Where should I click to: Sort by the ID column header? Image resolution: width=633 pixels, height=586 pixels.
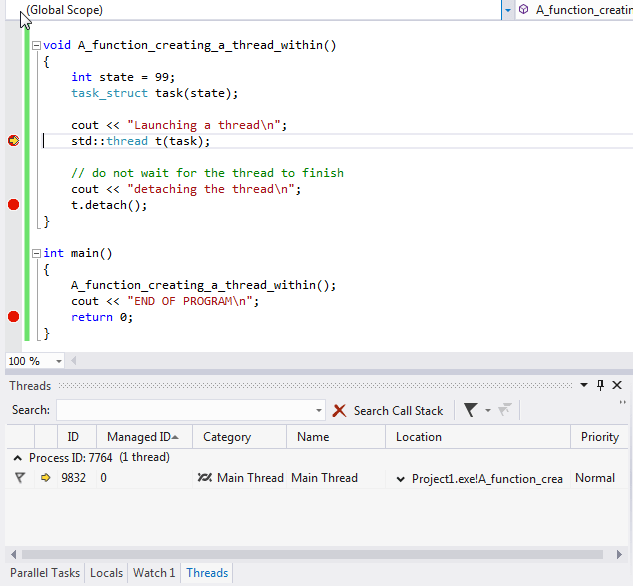pyautogui.click(x=77, y=437)
